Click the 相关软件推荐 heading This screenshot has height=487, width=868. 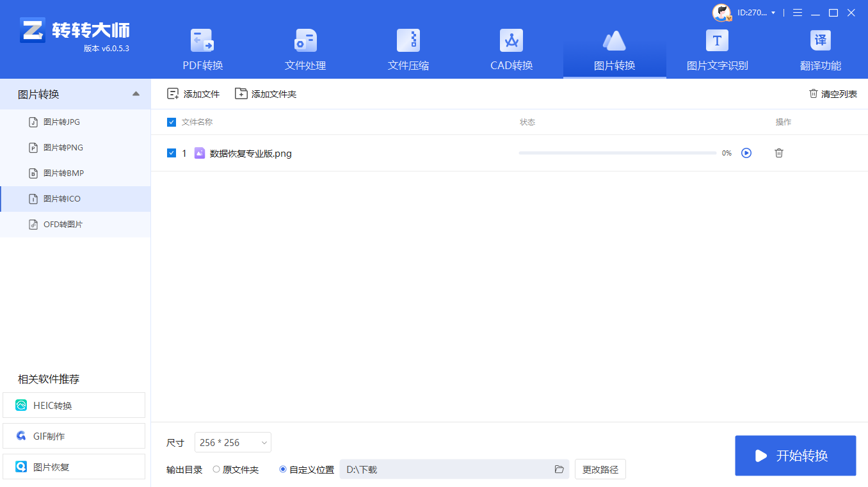pos(49,379)
